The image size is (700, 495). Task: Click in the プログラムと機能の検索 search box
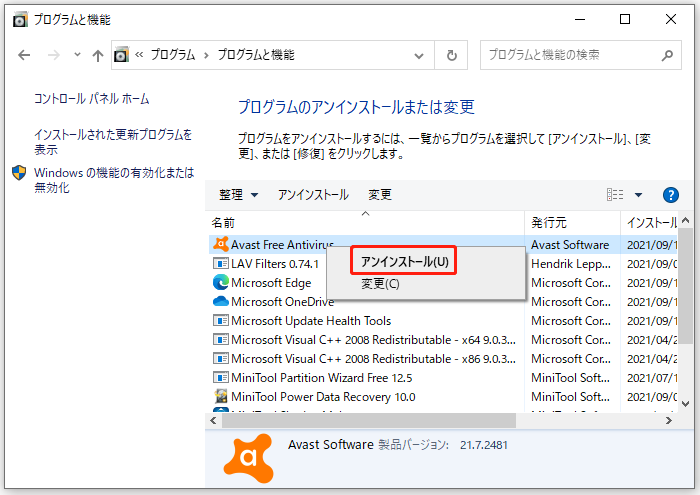(x=570, y=55)
